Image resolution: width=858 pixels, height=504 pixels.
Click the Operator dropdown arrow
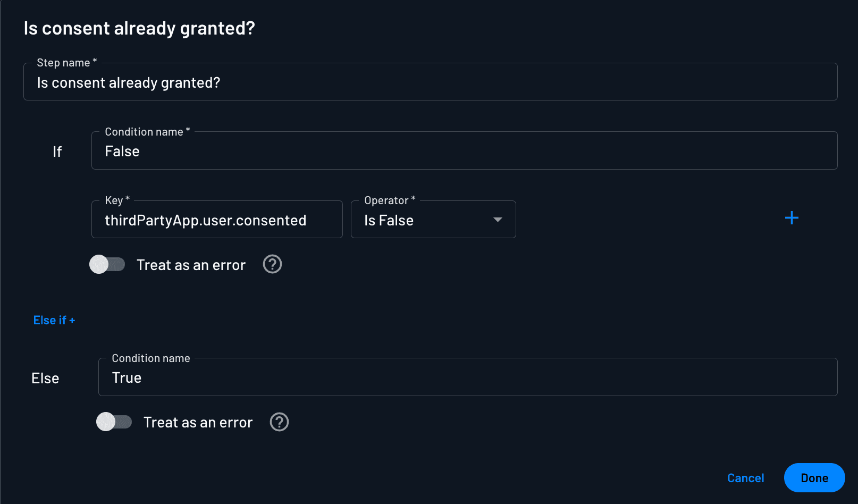pos(498,219)
